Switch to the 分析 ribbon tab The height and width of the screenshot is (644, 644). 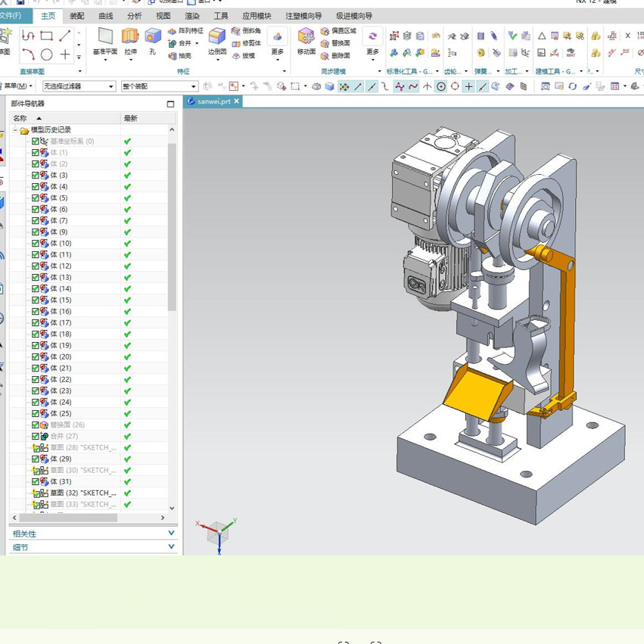(134, 16)
